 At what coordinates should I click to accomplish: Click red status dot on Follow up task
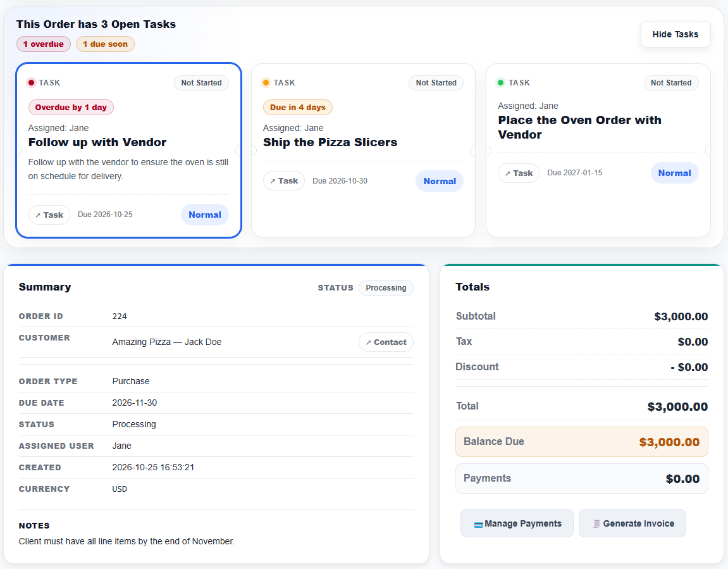pos(31,83)
